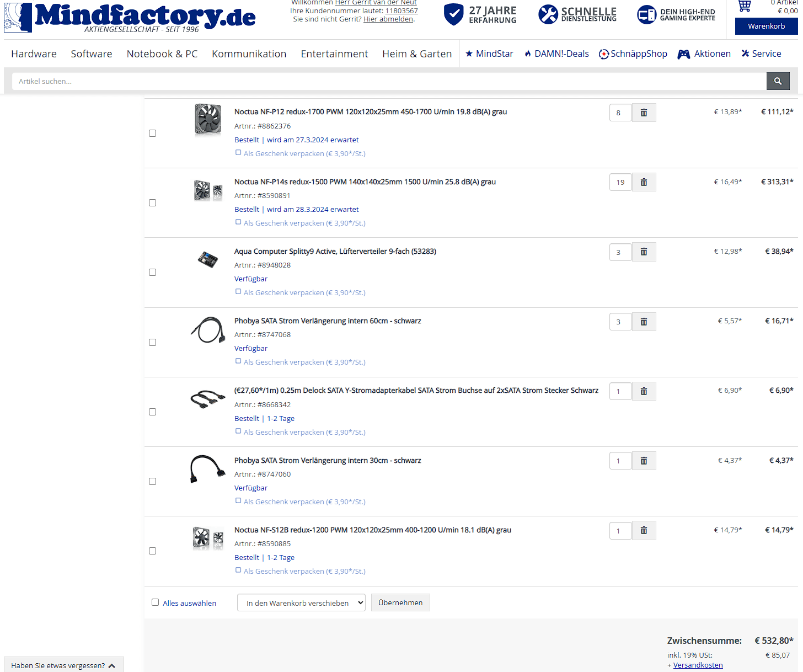This screenshot has width=803, height=672.
Task: Open the Versandkosten link
Action: click(698, 665)
